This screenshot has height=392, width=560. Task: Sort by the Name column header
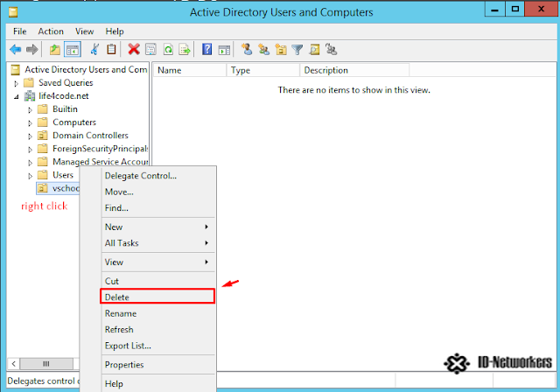tap(190, 70)
